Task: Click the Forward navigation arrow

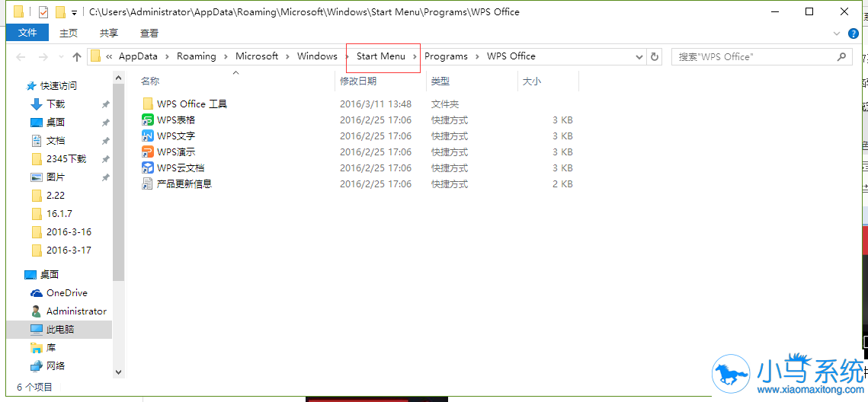Action: (43, 56)
